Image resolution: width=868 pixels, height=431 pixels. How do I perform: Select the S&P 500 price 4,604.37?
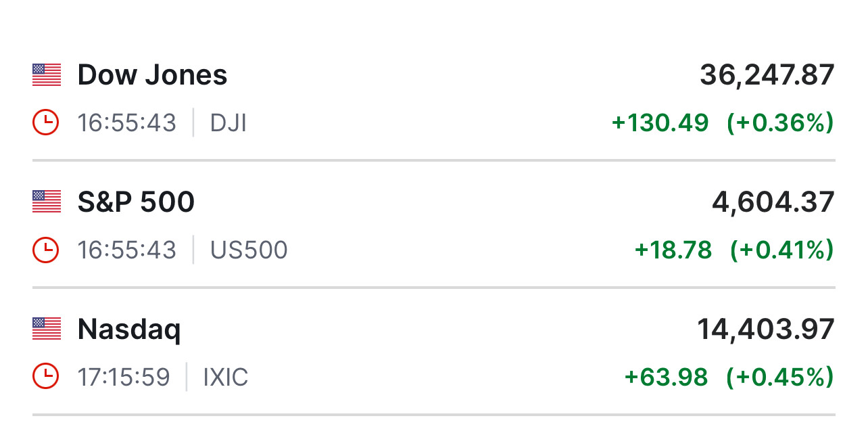(773, 202)
